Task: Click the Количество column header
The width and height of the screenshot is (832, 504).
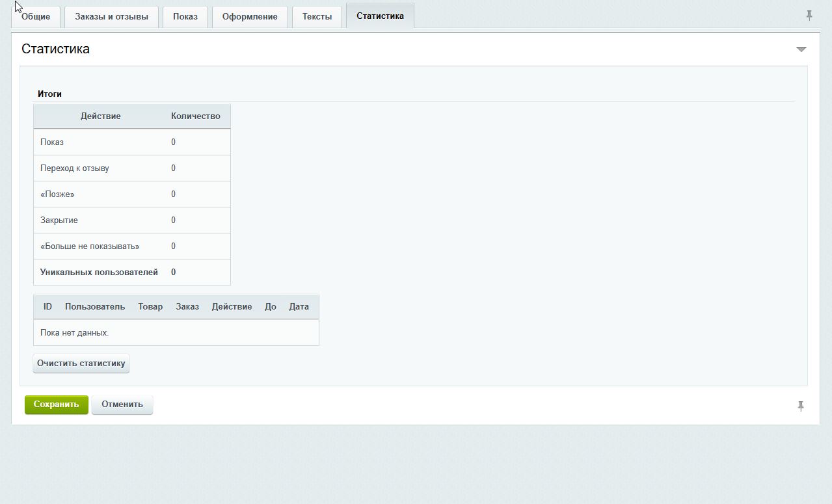Action: point(196,116)
